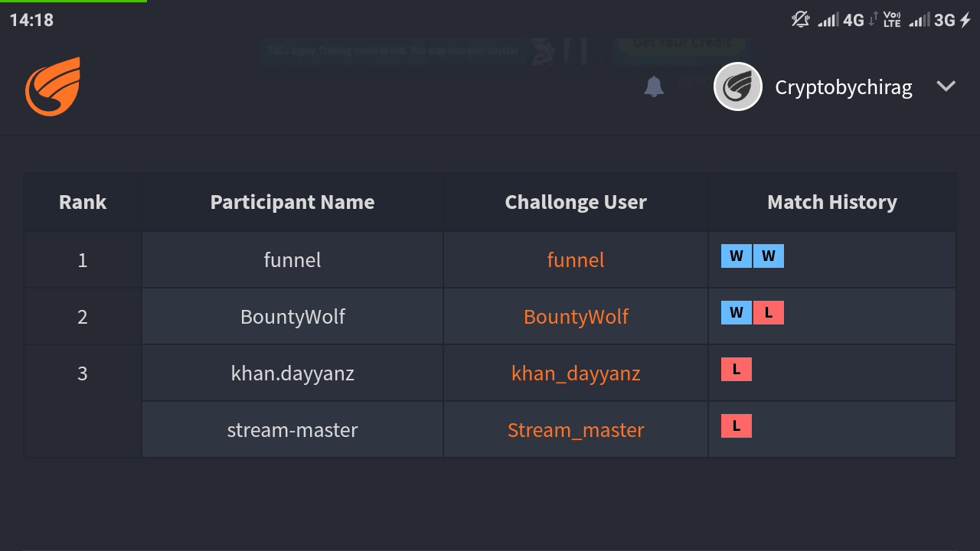The image size is (980, 551).
Task: Open khan_dayyanz challenge user link
Action: tap(576, 373)
